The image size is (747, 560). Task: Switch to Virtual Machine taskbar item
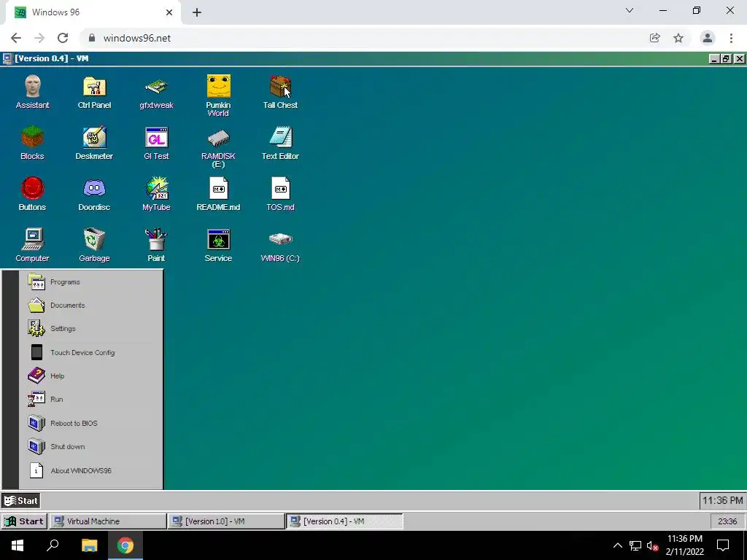coord(108,521)
